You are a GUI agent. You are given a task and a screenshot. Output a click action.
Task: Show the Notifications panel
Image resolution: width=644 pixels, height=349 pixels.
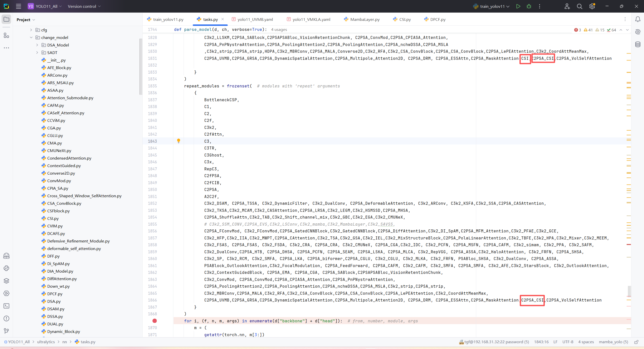click(638, 19)
